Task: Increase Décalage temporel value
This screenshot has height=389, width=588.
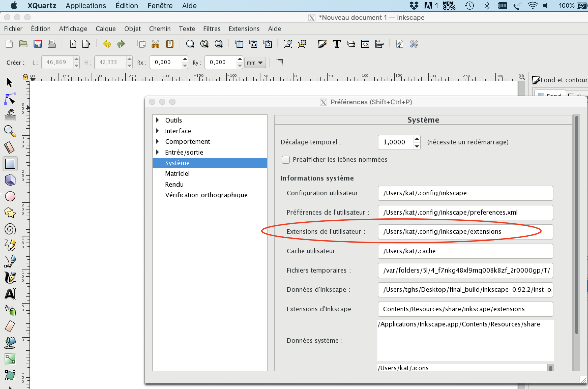Action: tap(417, 139)
